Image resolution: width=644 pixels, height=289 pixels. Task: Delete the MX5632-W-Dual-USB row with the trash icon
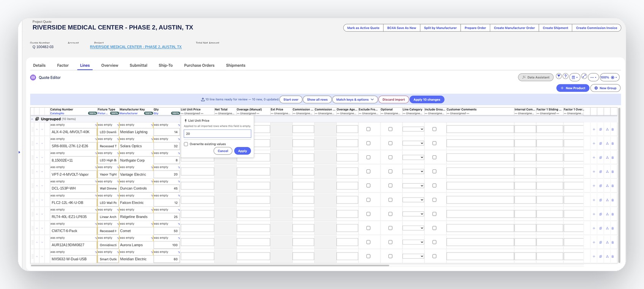tap(612, 256)
